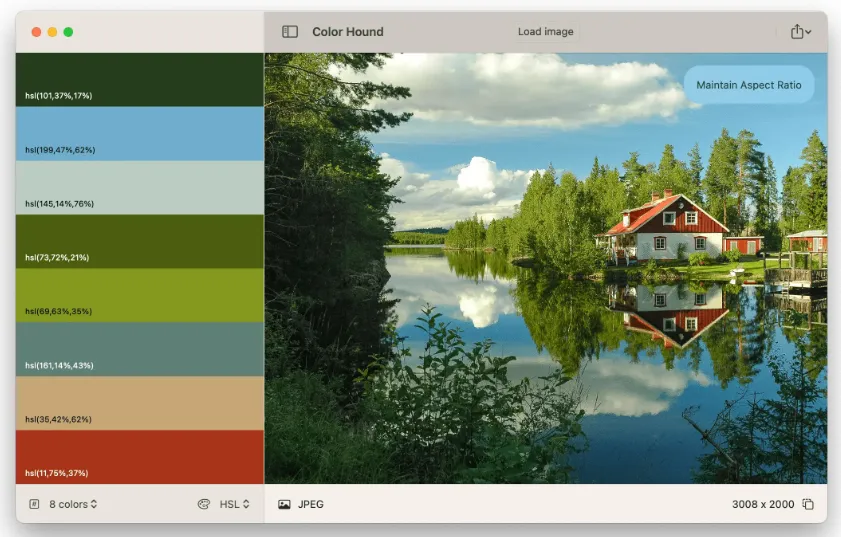Copy image dimensions with the copy icon
Screen dimensions: 841x537
coord(808,504)
